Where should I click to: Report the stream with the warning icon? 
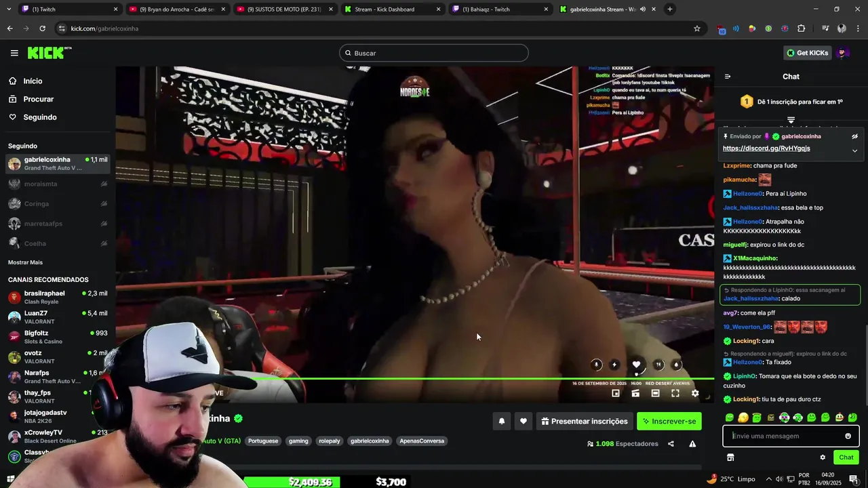[x=692, y=444]
